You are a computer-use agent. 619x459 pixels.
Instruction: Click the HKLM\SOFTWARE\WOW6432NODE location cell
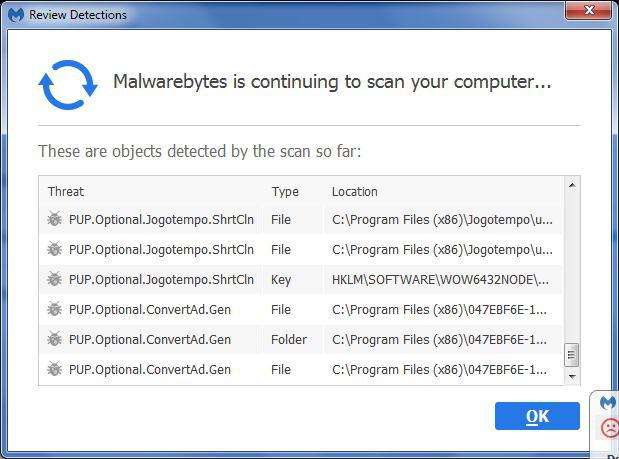click(440, 280)
